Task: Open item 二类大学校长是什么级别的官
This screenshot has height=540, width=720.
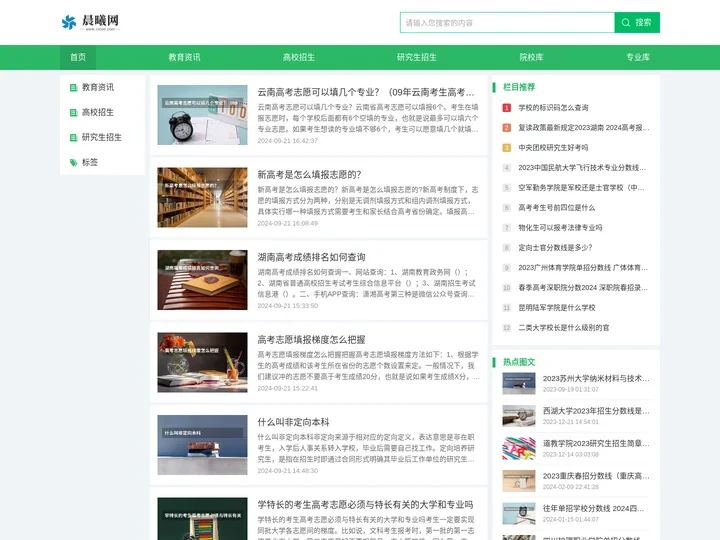Action: point(564,328)
